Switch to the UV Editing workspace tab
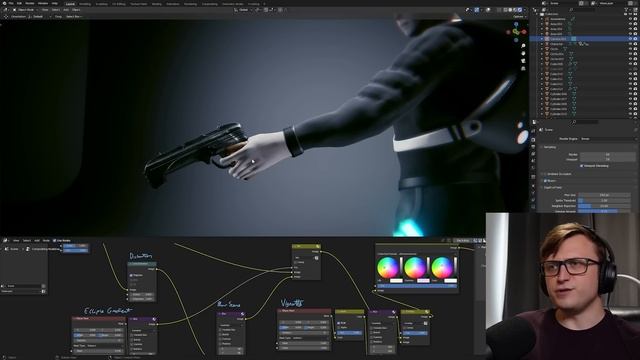640x360 pixels. [119, 4]
